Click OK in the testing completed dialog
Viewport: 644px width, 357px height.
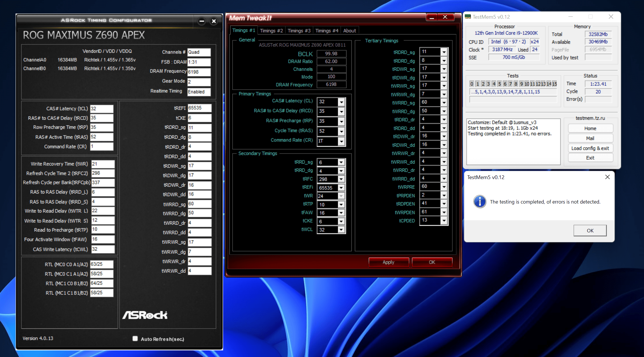590,230
